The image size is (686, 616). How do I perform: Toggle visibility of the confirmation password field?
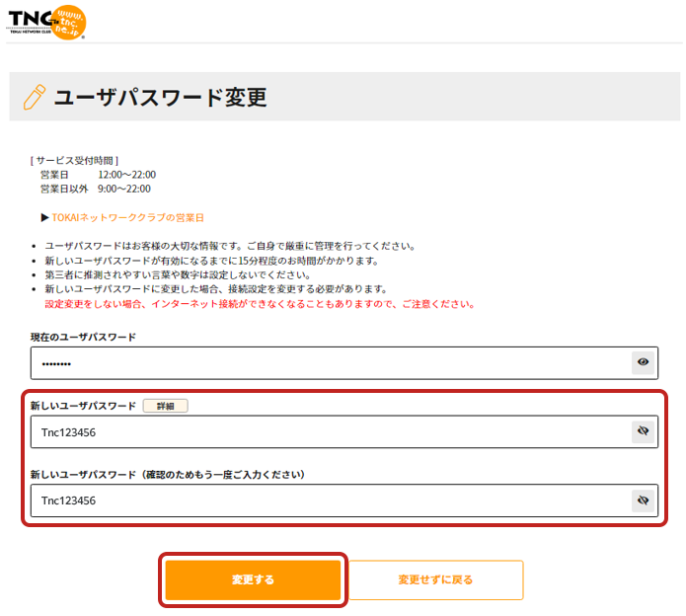644,500
